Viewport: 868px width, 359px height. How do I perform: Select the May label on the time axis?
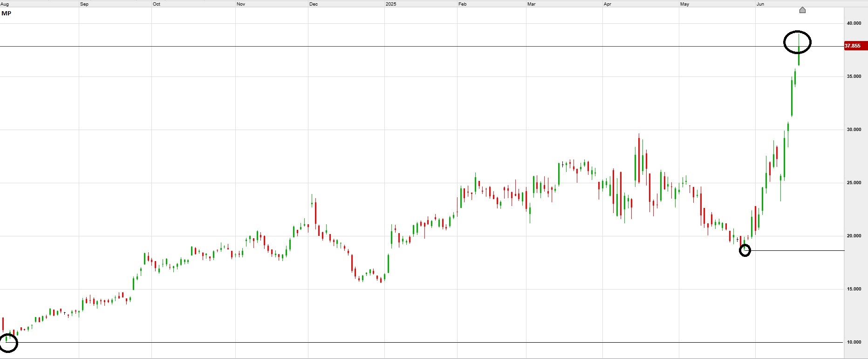tap(685, 4)
